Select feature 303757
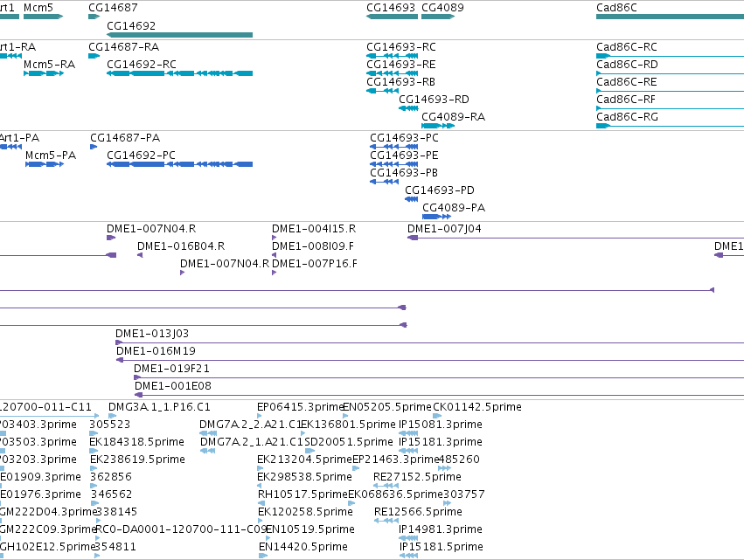 click(x=447, y=503)
